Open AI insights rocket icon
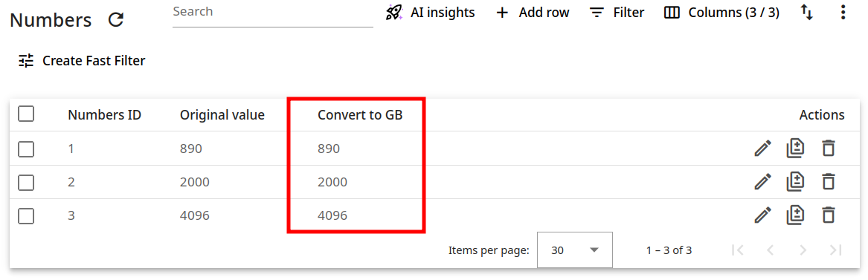868x280 pixels. [393, 13]
